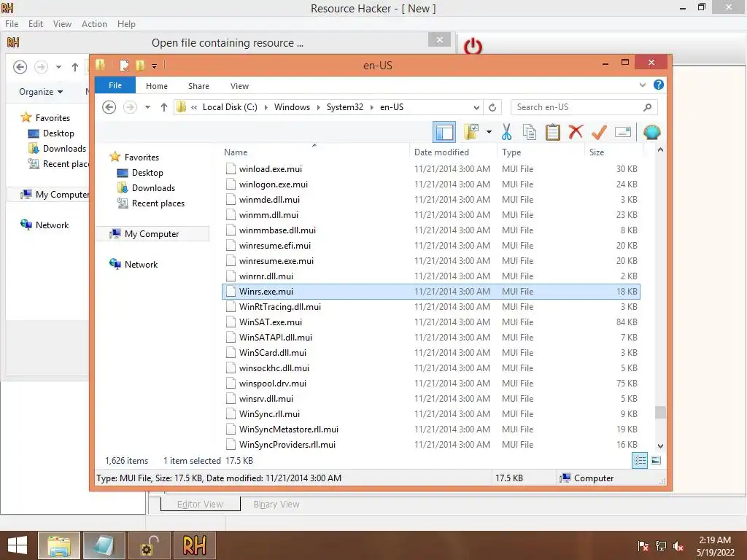Open Customize Quick Access Toolbar dropdown
The image size is (747, 560).
pyautogui.click(x=155, y=66)
